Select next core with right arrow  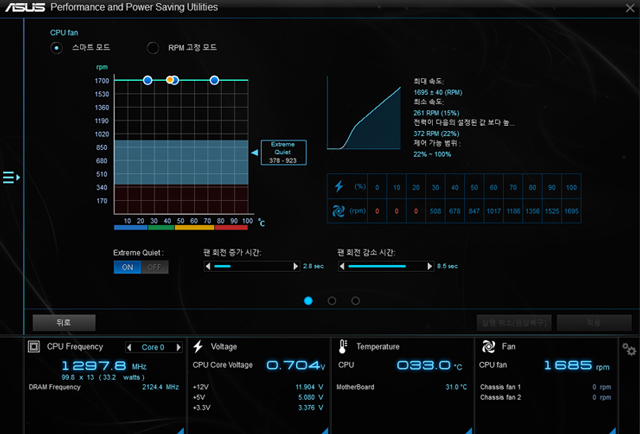point(178,347)
